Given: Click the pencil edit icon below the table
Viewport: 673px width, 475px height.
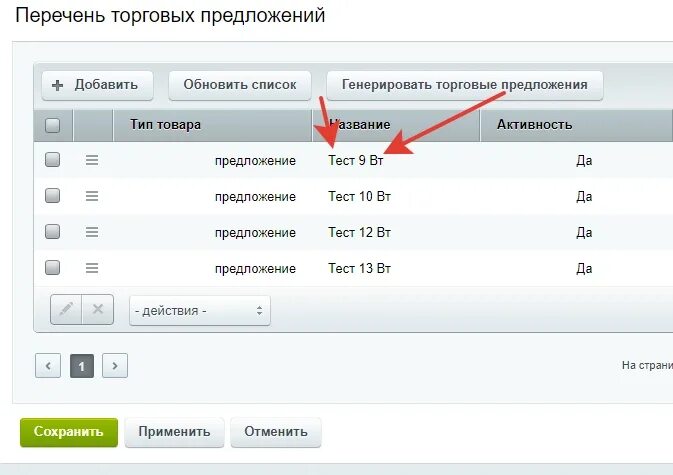Looking at the screenshot, I should click(x=66, y=309).
